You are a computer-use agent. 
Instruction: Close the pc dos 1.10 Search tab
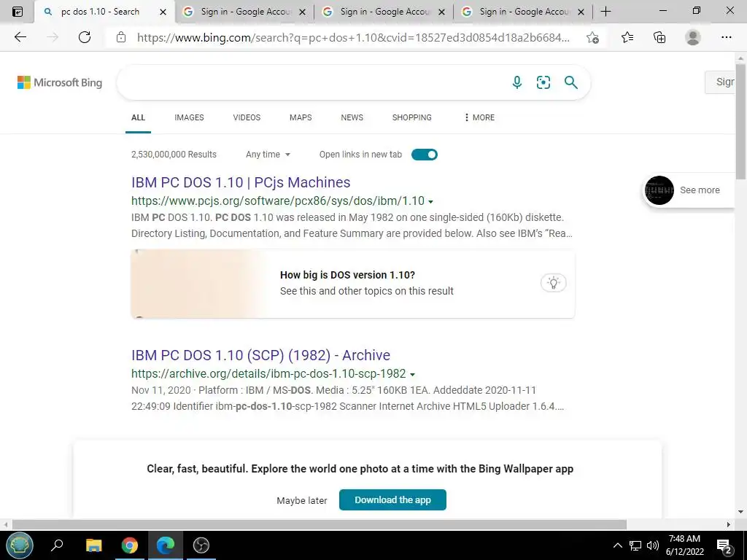click(163, 12)
